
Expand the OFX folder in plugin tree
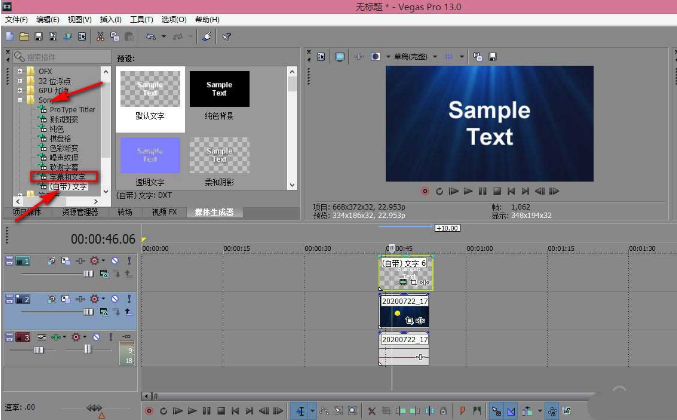(x=20, y=72)
